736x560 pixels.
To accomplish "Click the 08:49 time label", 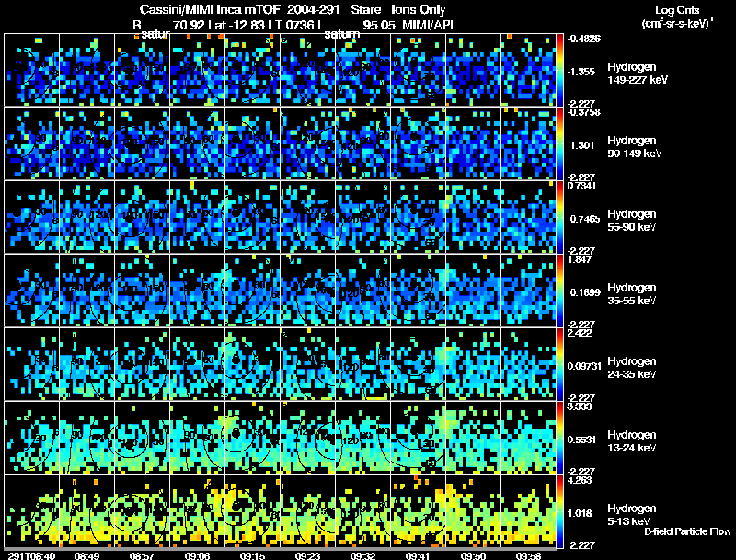I will 86,556.
